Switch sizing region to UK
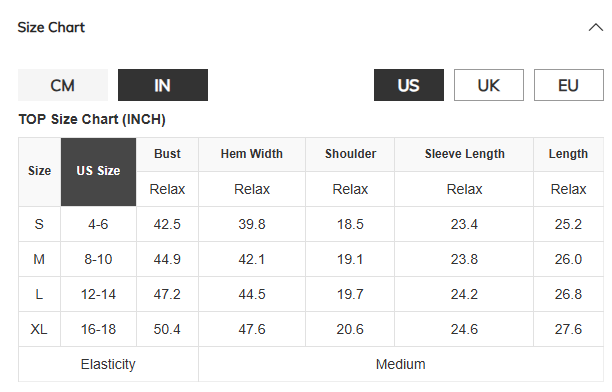This screenshot has height=392, width=612. (489, 85)
